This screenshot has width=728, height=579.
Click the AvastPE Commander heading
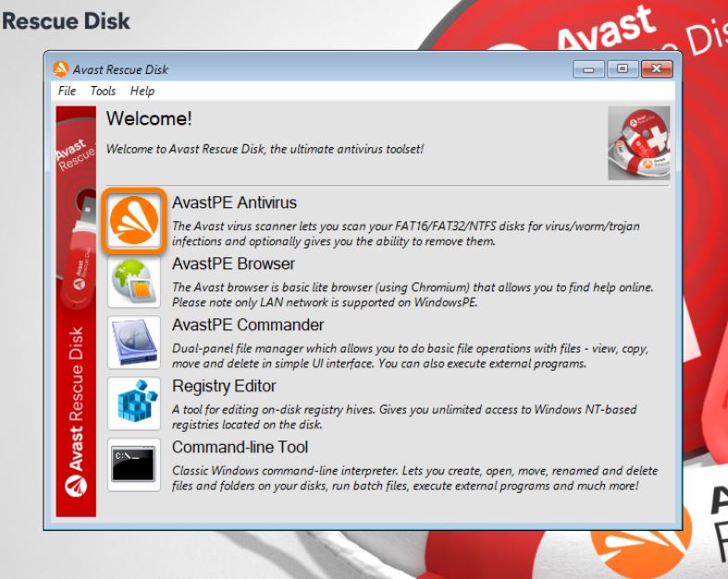pyautogui.click(x=248, y=325)
